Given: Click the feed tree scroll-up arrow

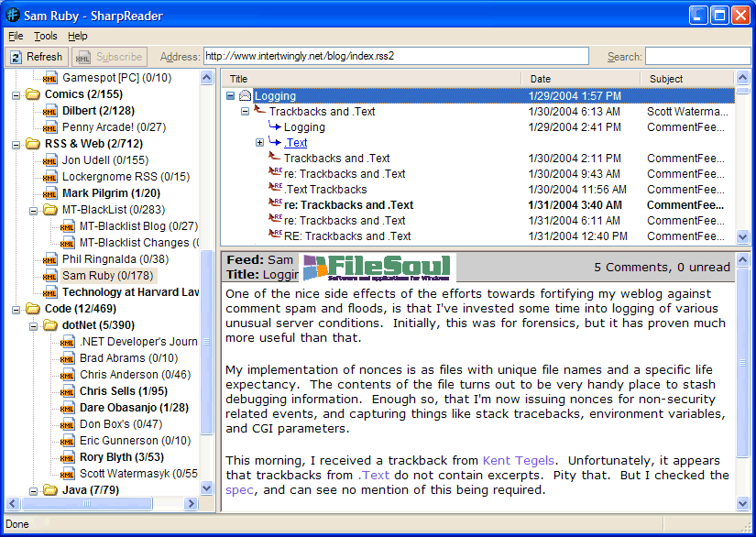Looking at the screenshot, I should [x=207, y=78].
